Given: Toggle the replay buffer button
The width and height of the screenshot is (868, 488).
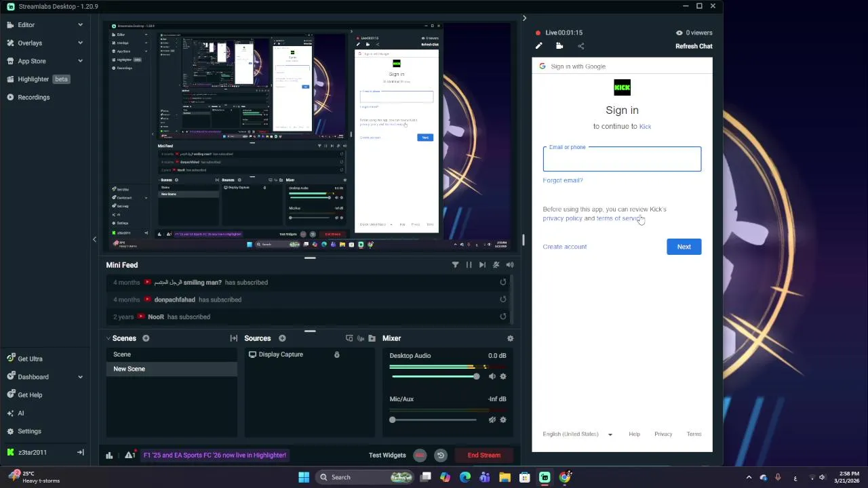Looking at the screenshot, I should point(440,455).
